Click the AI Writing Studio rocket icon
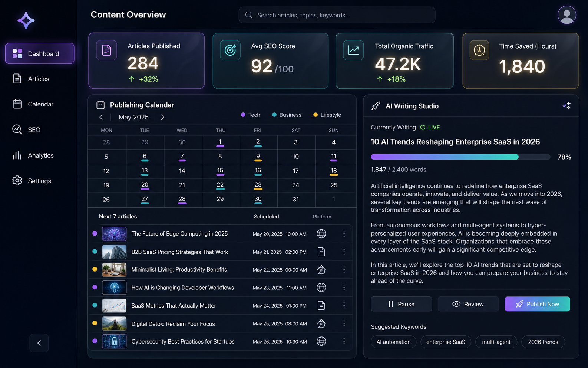Screen dimensions: 588x368 click(x=376, y=106)
